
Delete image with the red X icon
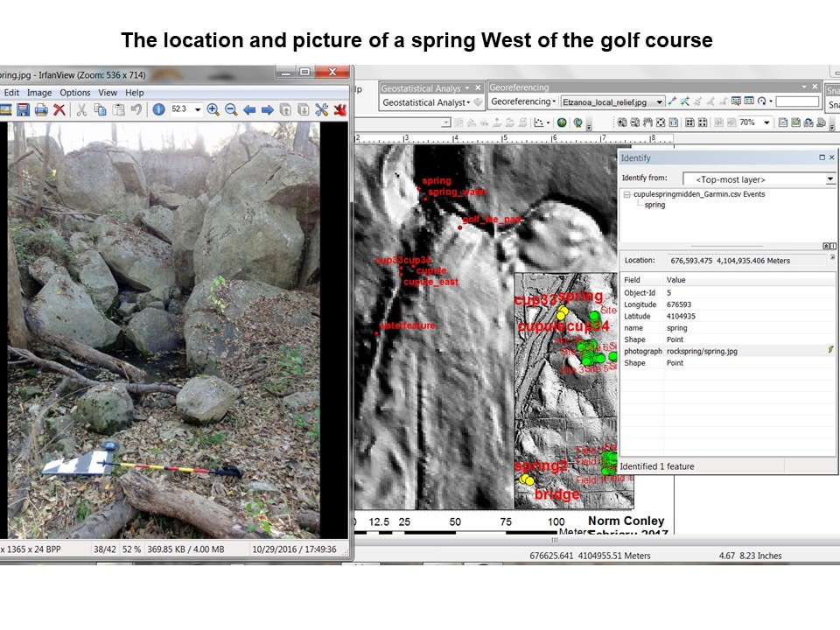(x=59, y=109)
